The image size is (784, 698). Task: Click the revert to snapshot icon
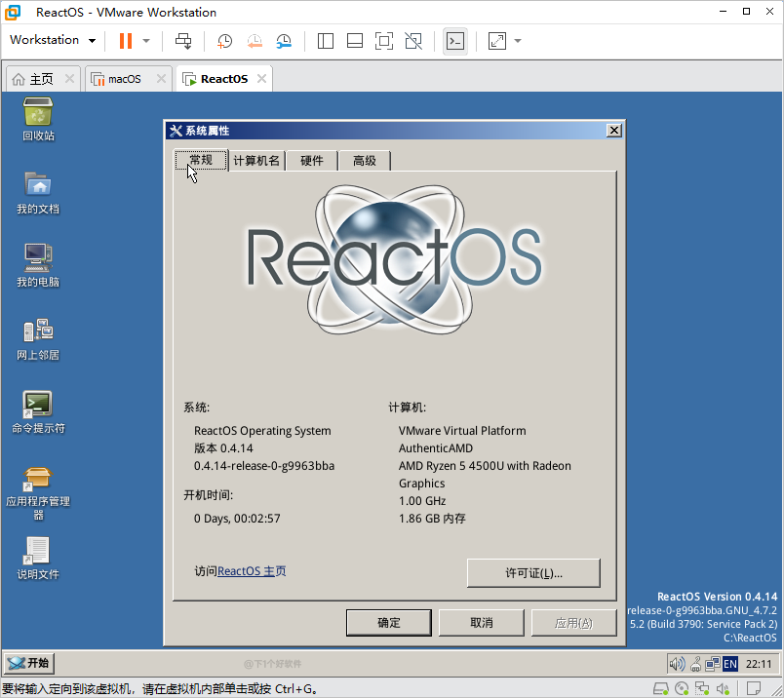[254, 41]
